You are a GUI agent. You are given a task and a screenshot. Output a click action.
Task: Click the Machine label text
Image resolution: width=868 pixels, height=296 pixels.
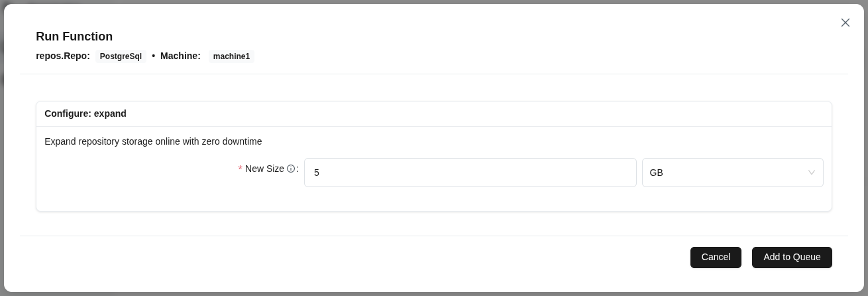point(180,56)
